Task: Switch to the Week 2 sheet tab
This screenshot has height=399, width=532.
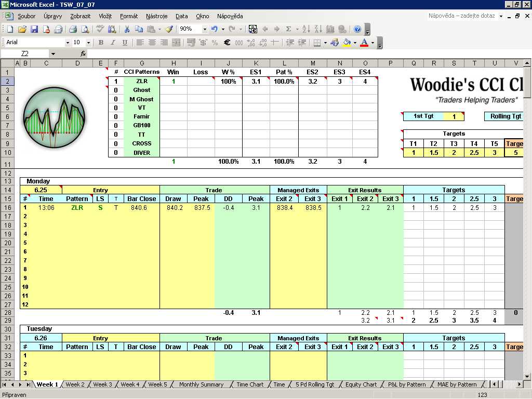Action: click(x=75, y=384)
